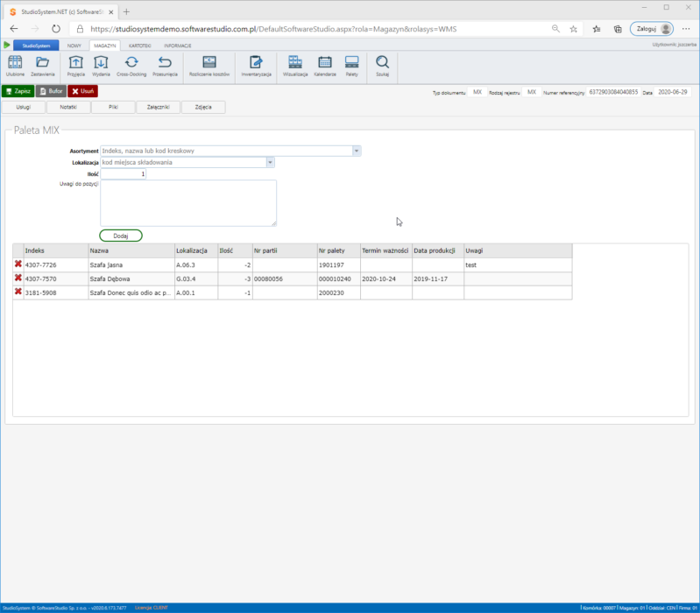Sort by Indeks column header
Viewport: 700px width, 613px height.
56,250
